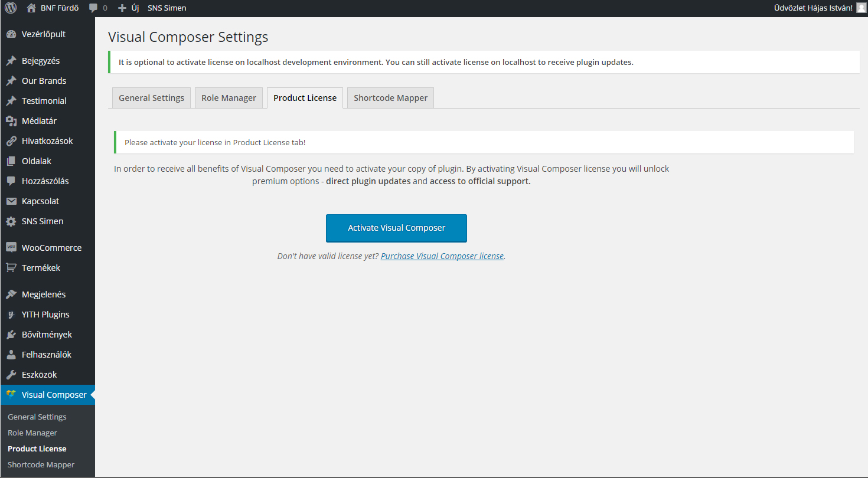
Task: Open the Megjelenés appearance menu
Action: point(44,294)
